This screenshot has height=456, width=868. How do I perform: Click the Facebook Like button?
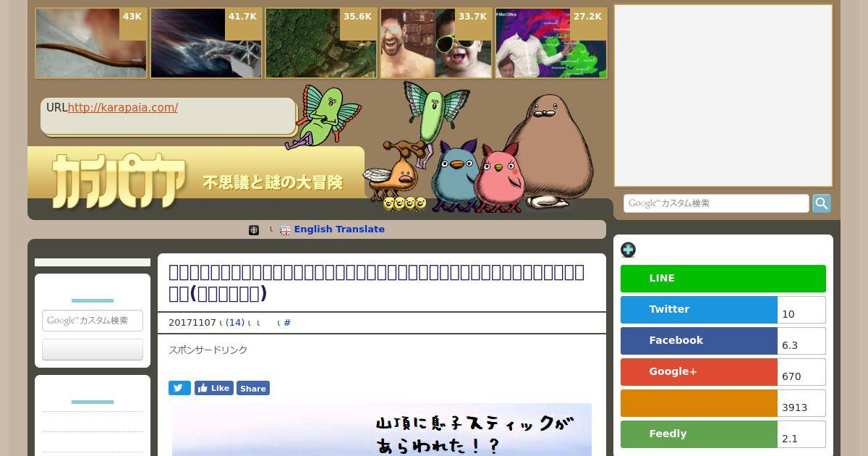point(214,388)
